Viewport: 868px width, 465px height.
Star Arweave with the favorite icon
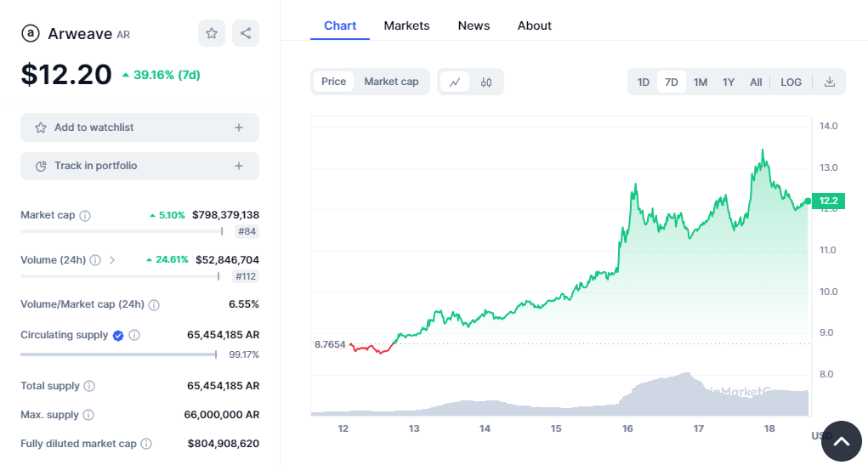pyautogui.click(x=212, y=33)
